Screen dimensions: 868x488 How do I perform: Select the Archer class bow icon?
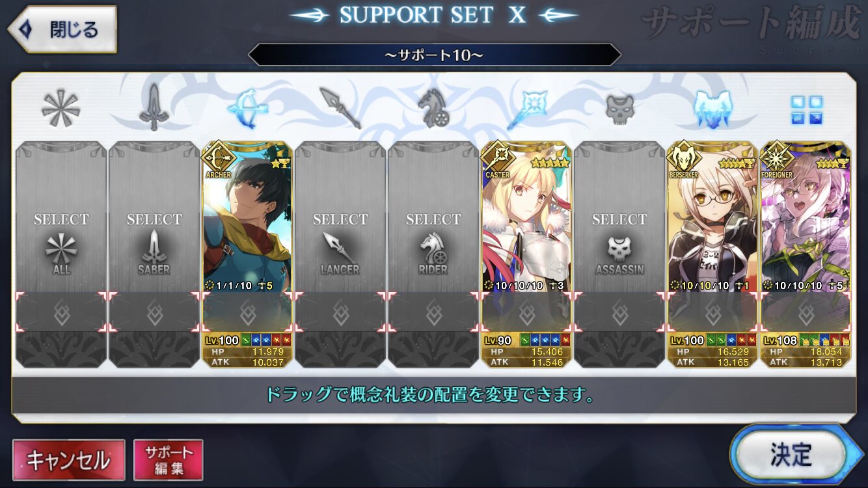tap(247, 109)
